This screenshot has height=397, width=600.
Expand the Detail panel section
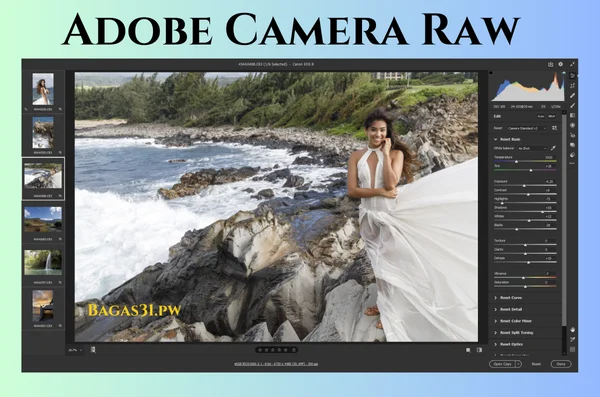click(x=496, y=309)
